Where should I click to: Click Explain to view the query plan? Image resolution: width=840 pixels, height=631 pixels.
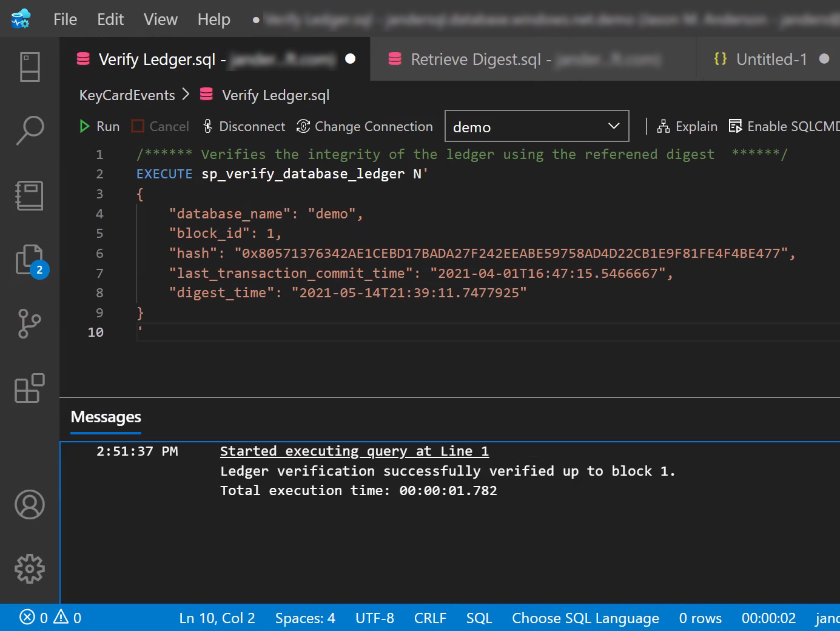687,126
